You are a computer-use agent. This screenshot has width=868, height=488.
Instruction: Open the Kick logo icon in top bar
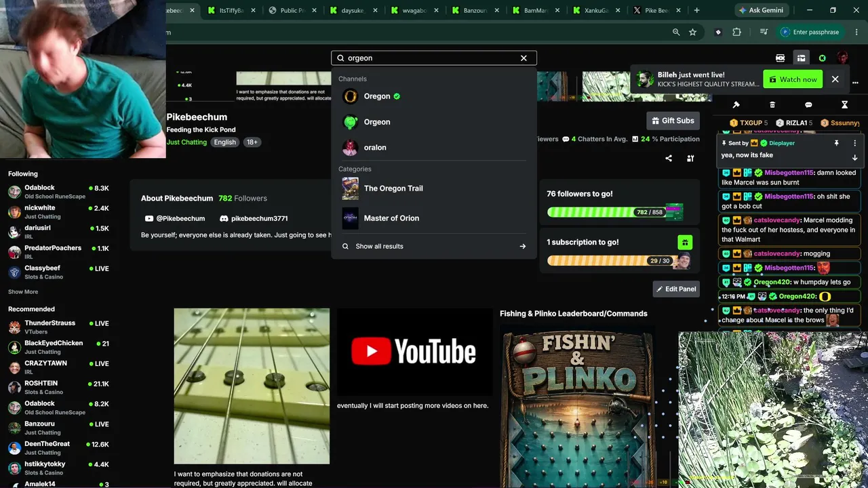780,58
